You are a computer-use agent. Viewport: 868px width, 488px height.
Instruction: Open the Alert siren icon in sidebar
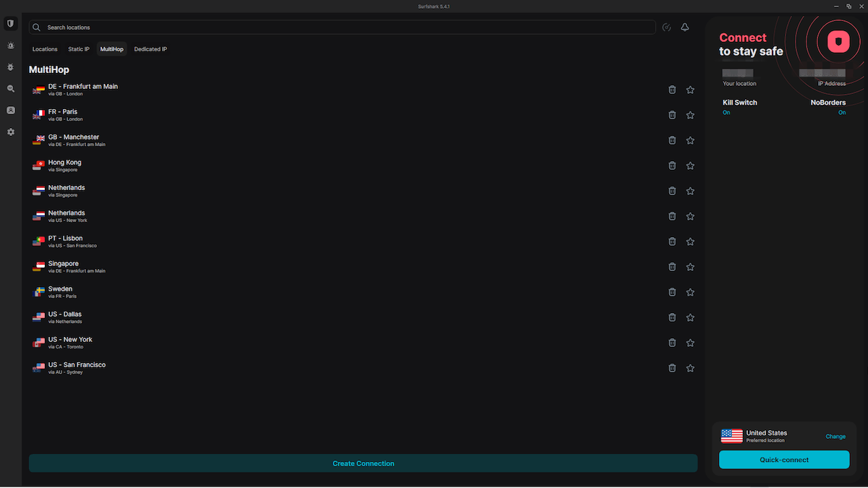click(x=10, y=46)
